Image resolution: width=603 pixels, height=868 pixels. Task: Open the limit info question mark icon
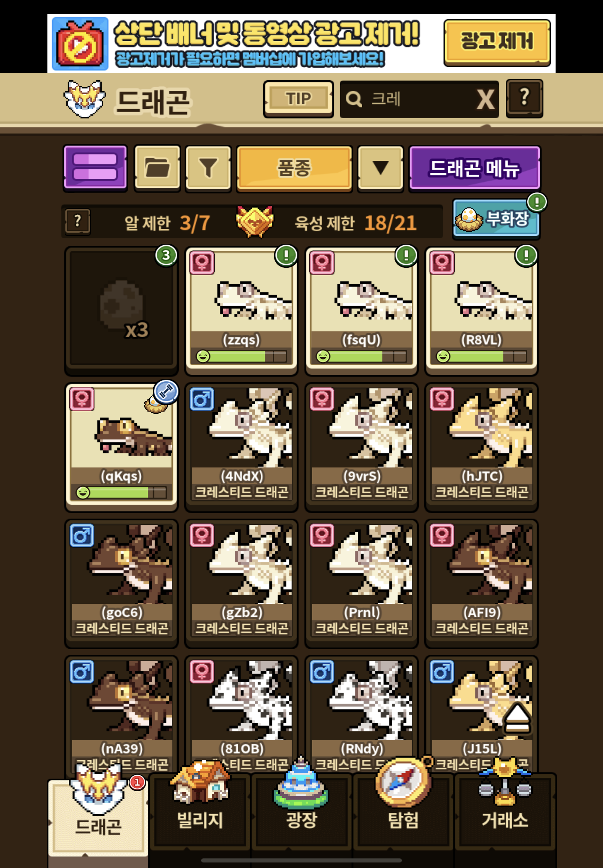pyautogui.click(x=78, y=221)
